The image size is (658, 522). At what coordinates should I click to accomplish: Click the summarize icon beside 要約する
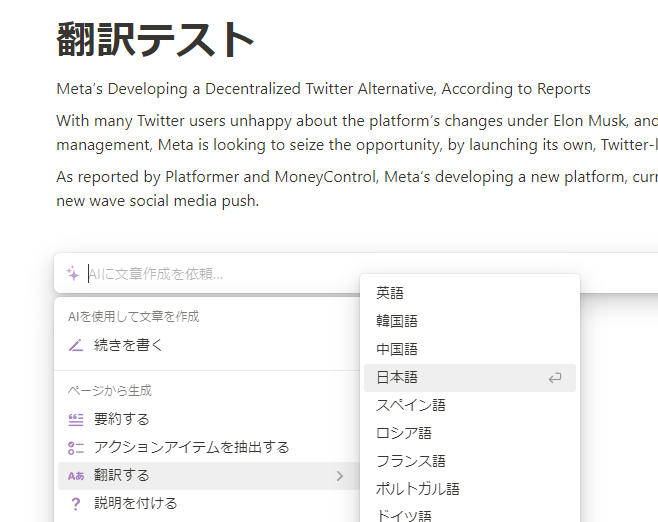pos(76,420)
